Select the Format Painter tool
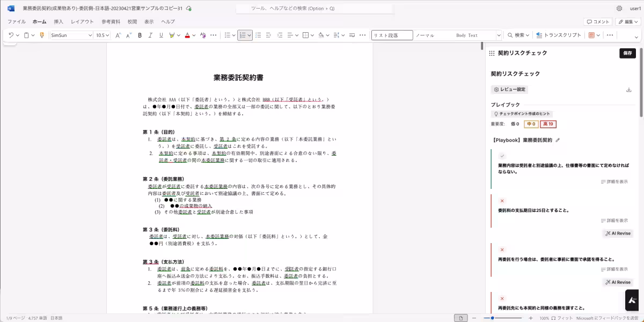This screenshot has height=322, width=644. [x=41, y=34]
